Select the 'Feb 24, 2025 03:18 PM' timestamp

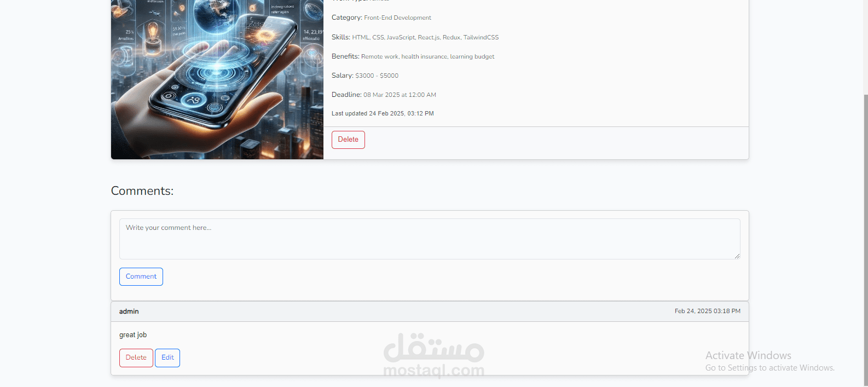707,311
